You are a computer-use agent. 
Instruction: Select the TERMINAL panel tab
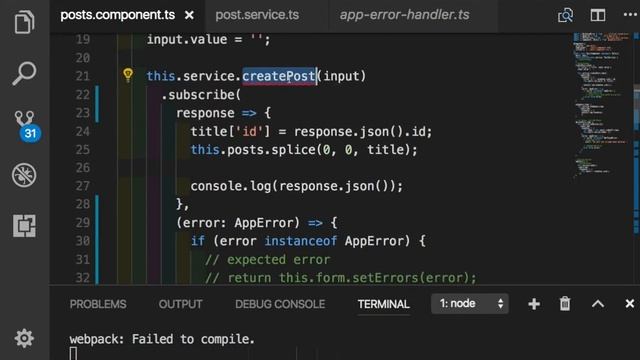coord(384,304)
